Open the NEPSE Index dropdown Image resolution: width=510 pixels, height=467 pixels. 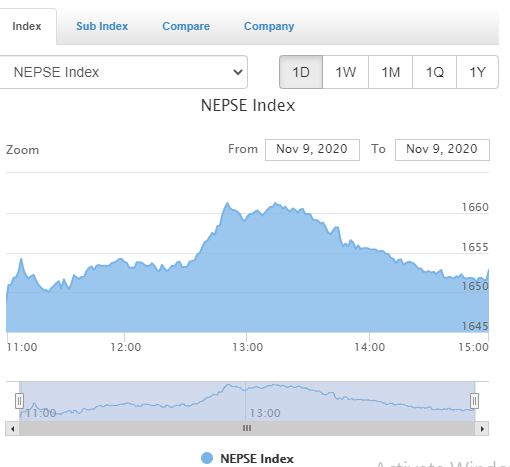123,72
